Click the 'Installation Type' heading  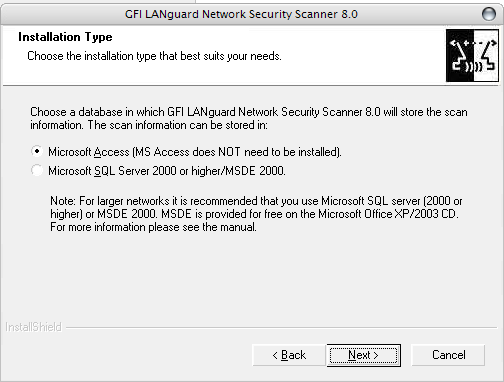pyautogui.click(x=65, y=37)
